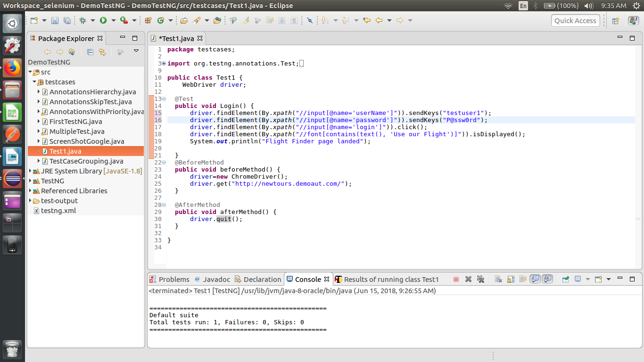644x362 pixels.
Task: Collapse the testcases package in Package Explorer
Action: tap(34, 82)
